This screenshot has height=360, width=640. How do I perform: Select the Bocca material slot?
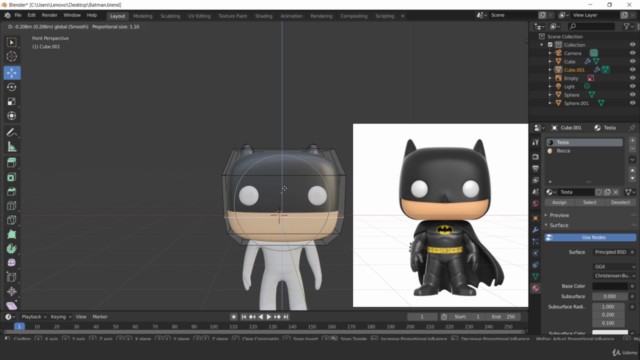coord(584,151)
